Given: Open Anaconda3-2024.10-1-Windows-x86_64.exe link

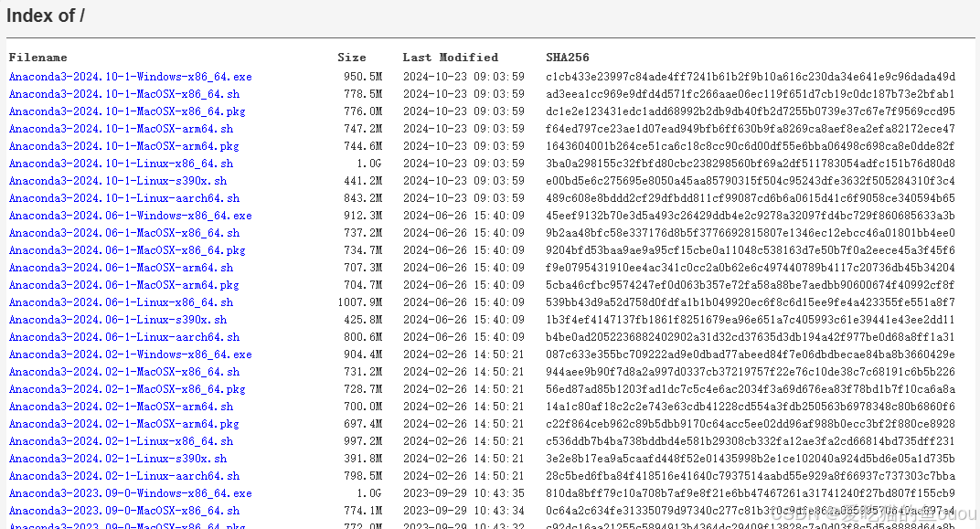Looking at the screenshot, I should [130, 77].
